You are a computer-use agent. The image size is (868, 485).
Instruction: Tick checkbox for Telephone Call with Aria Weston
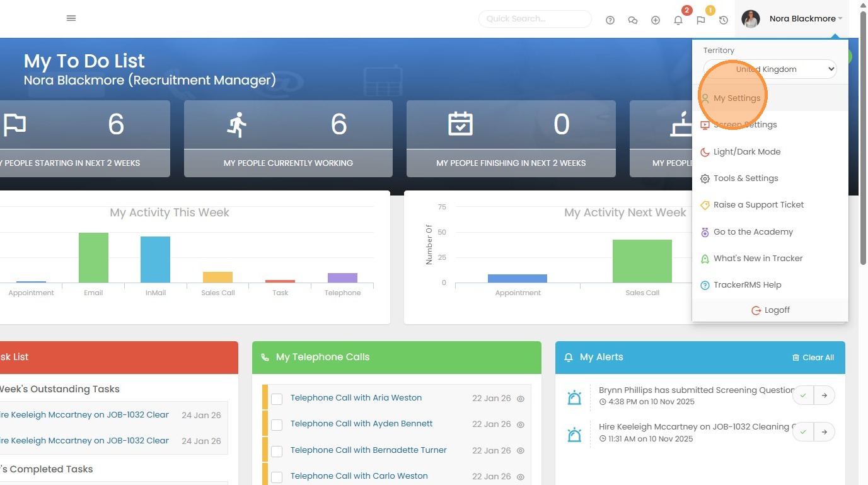coord(277,399)
